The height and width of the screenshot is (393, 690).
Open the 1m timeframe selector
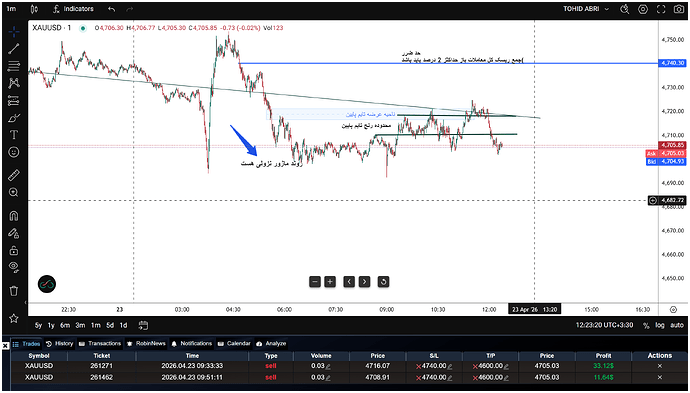pyautogui.click(x=11, y=9)
